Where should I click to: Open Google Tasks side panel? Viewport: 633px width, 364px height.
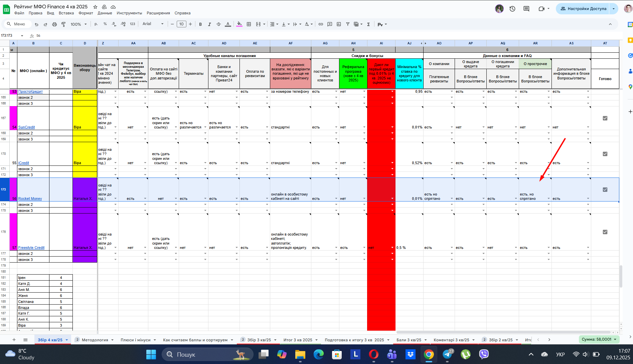pos(630,56)
